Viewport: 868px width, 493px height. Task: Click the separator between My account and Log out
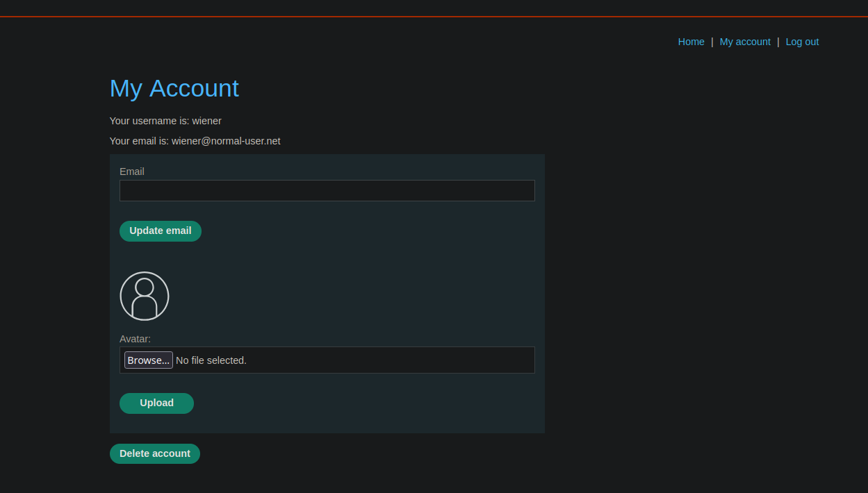(x=778, y=42)
